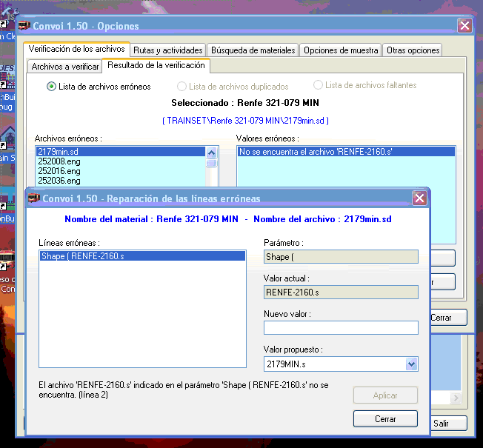Click the Convoi icon in Reparación title bar
483x448 pixels.
pyautogui.click(x=33, y=198)
